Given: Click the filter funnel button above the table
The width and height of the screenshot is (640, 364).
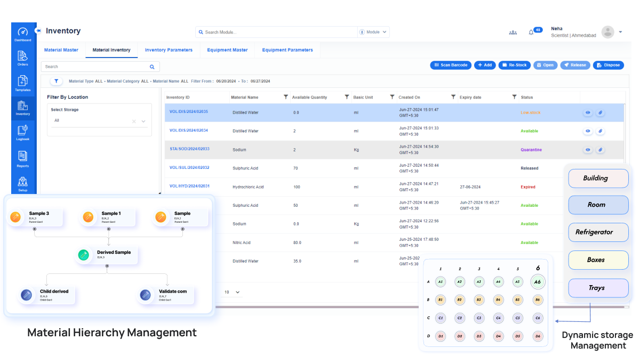Looking at the screenshot, I should (x=56, y=81).
